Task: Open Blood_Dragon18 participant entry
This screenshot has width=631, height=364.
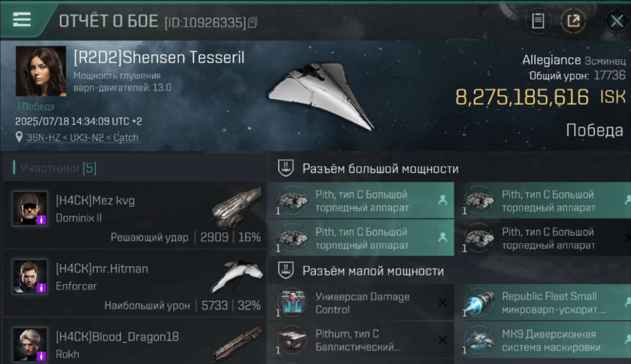Action: click(134, 342)
